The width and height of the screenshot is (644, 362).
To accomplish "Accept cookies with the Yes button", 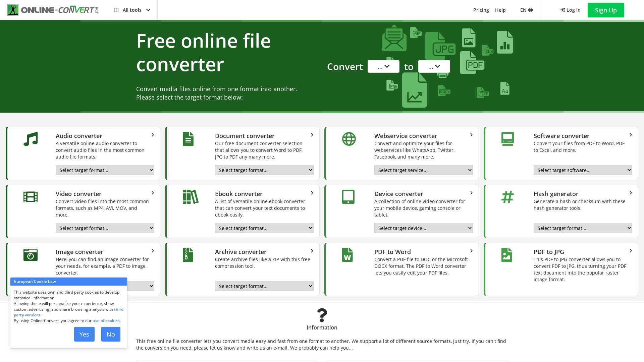I will click(84, 334).
